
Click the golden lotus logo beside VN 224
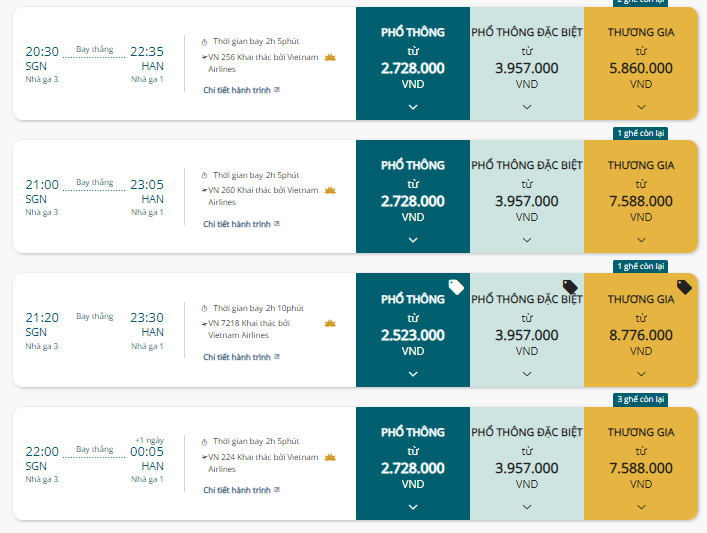pos(330,457)
